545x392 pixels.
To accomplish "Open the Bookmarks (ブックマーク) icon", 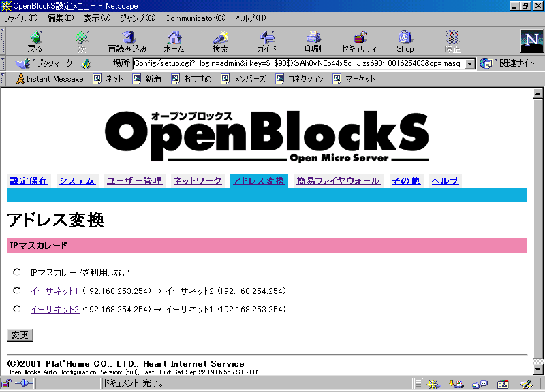I will pyautogui.click(x=44, y=63).
